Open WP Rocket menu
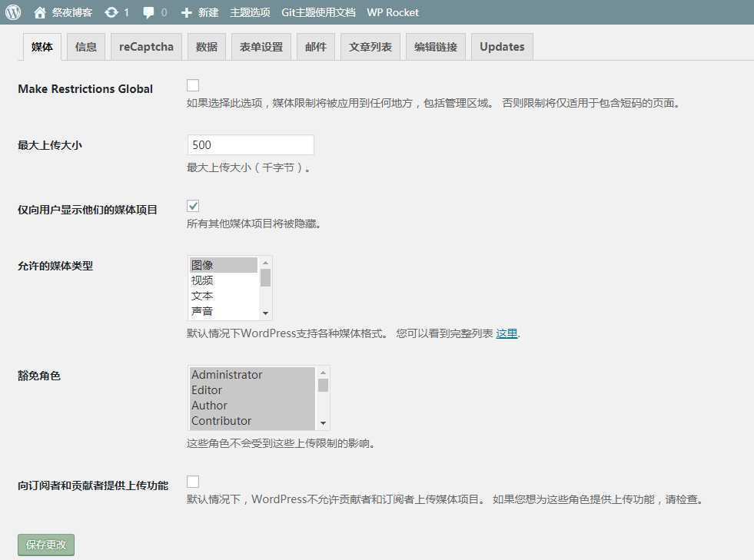The image size is (754, 560). [393, 12]
